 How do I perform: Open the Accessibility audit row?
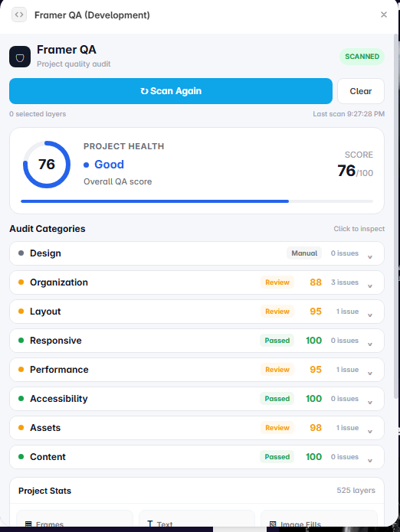(197, 399)
